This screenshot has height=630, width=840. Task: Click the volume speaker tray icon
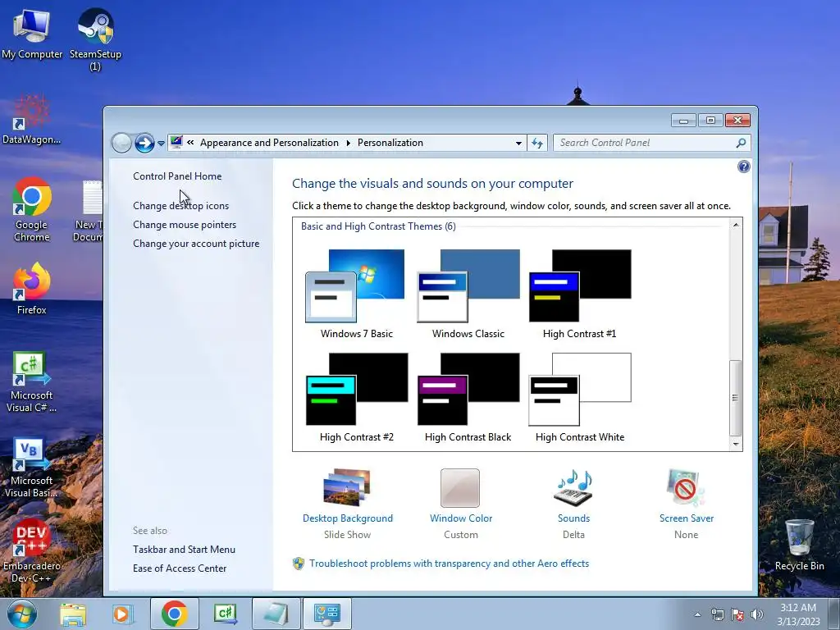(757, 614)
